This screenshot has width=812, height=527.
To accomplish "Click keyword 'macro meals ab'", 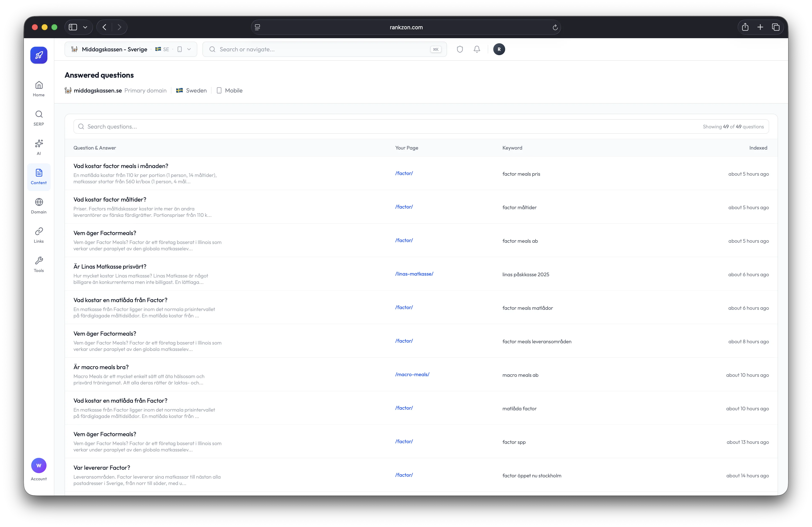I will tap(520, 375).
